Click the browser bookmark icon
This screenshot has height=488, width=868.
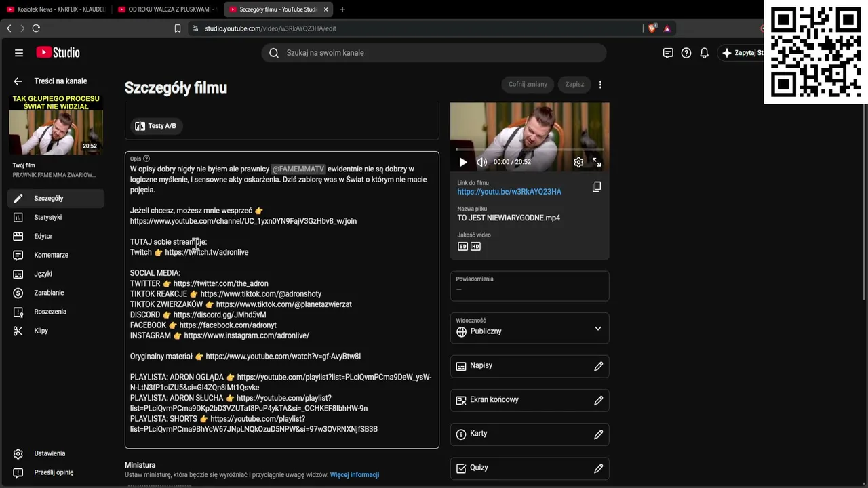point(178,28)
